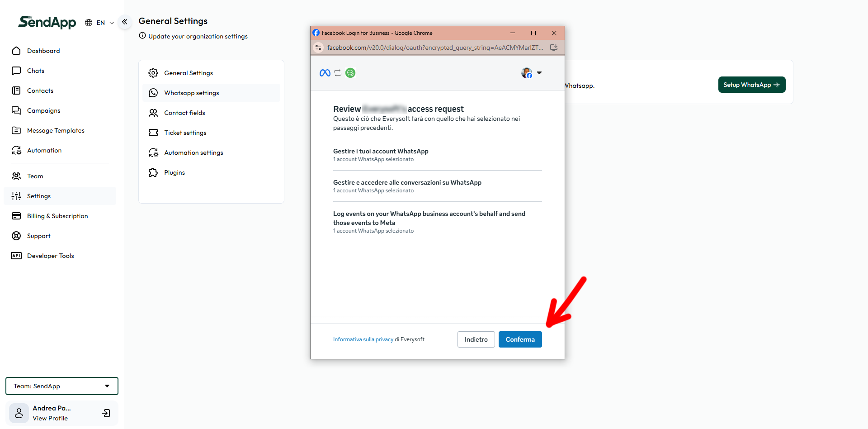The width and height of the screenshot is (868, 429).
Task: Click the SendApp logo
Action: (x=47, y=22)
